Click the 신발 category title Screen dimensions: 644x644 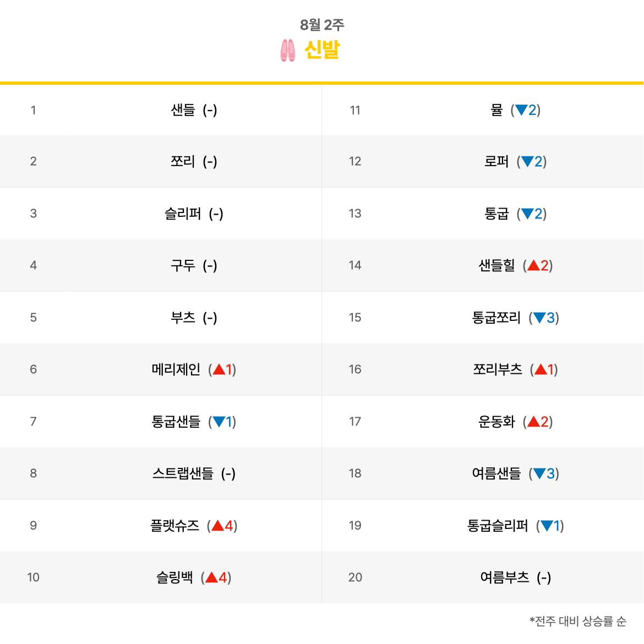[x=322, y=50]
